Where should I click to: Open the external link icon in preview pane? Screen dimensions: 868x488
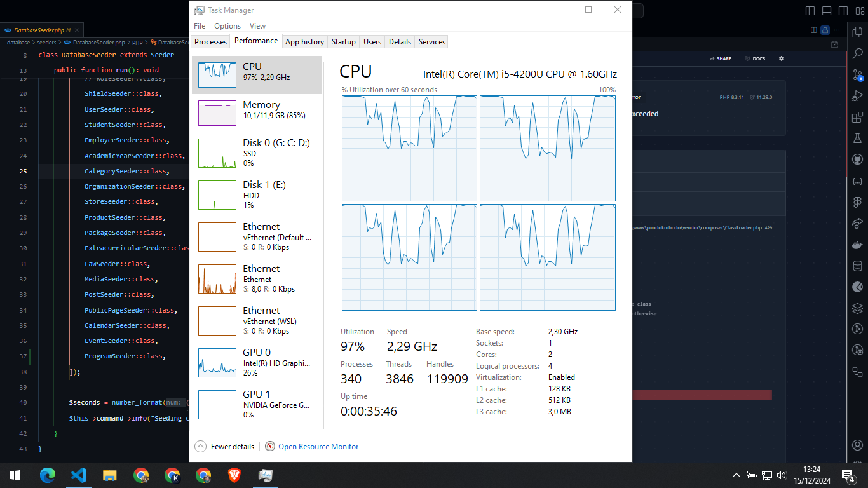[834, 44]
